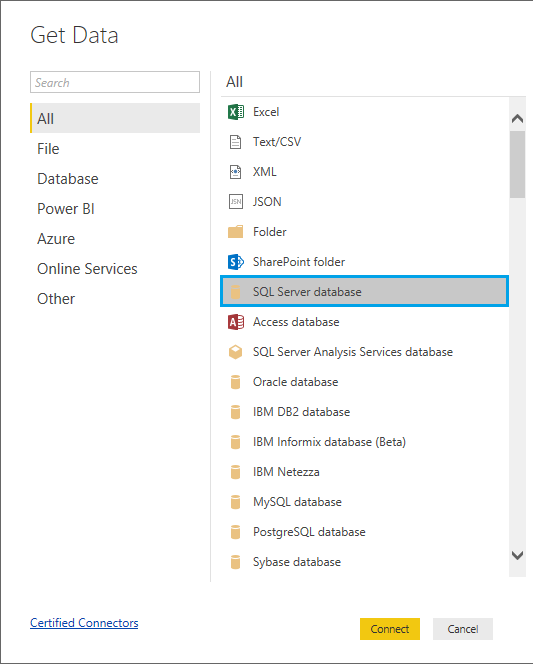Click the Connect button
The image size is (533, 665).
(390, 629)
